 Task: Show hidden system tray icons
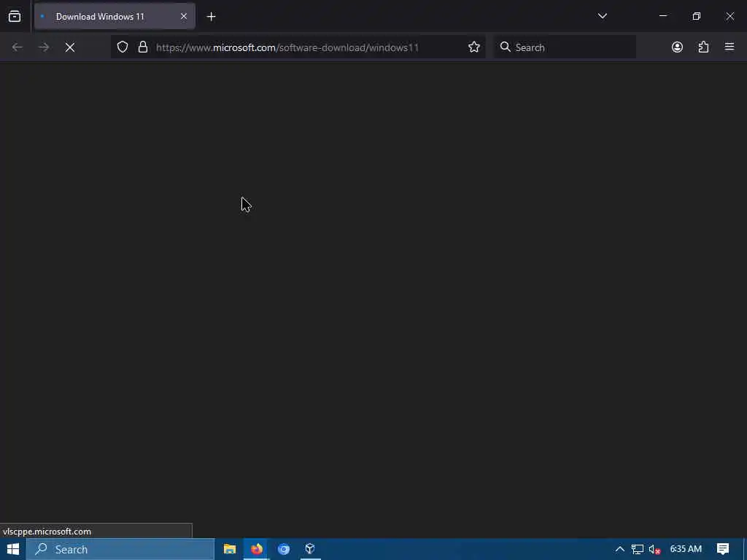click(x=619, y=549)
